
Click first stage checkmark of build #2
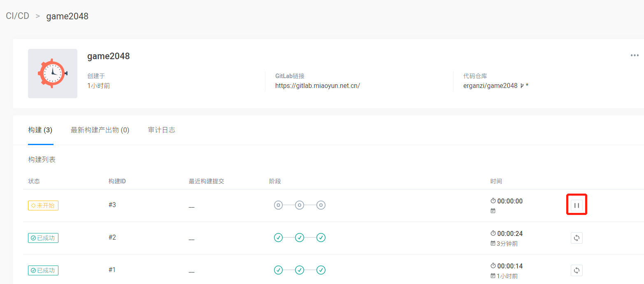point(278,237)
